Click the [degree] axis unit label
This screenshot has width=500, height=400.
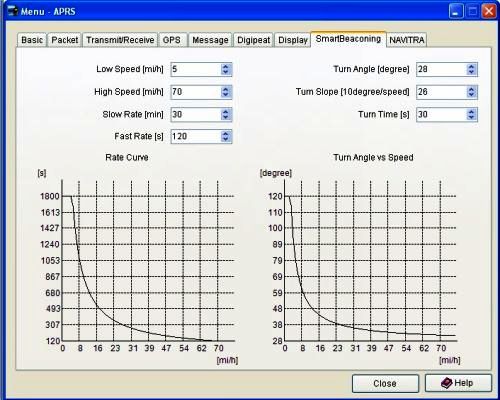(x=276, y=173)
